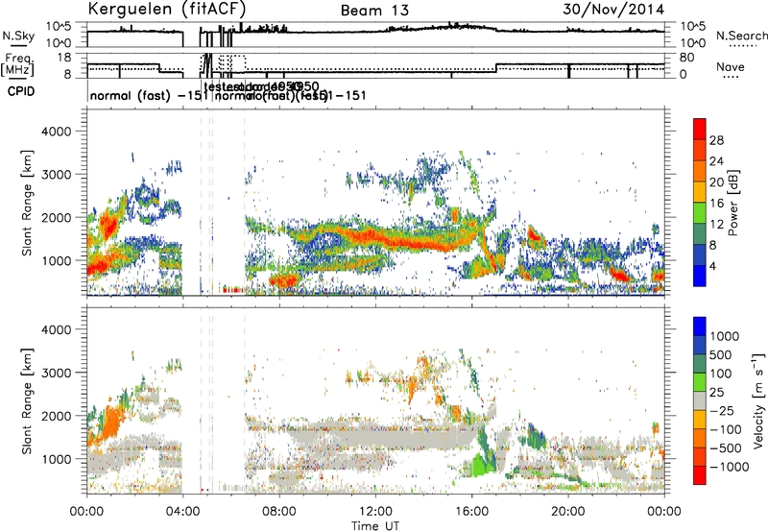Select the "10^5" tick beside N.Search label

click(x=693, y=27)
